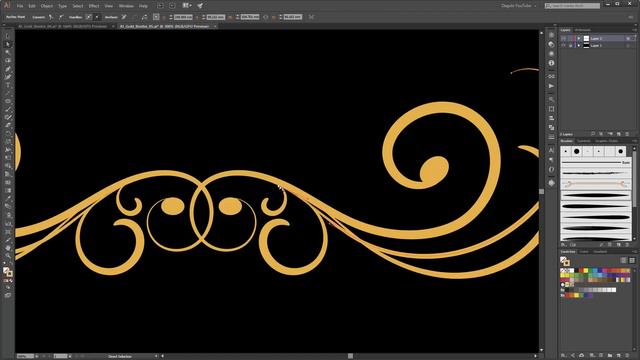This screenshot has width=640, height=360.
Task: Switch to the Graphic Styles panel tab
Action: pyautogui.click(x=607, y=141)
